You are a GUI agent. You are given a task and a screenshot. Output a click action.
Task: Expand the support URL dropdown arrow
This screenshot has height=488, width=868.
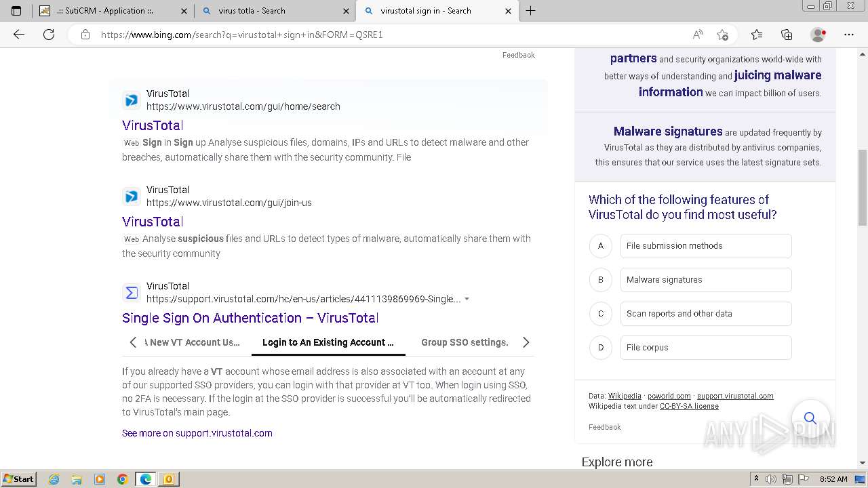[467, 299]
